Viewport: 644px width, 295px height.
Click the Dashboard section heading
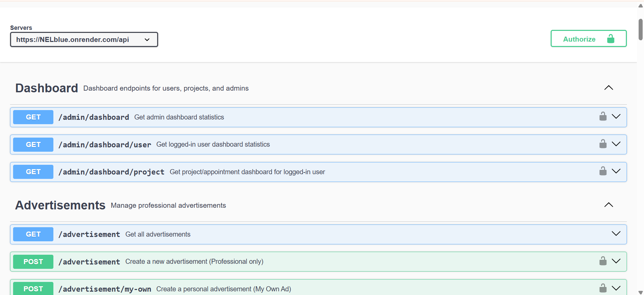click(x=47, y=88)
